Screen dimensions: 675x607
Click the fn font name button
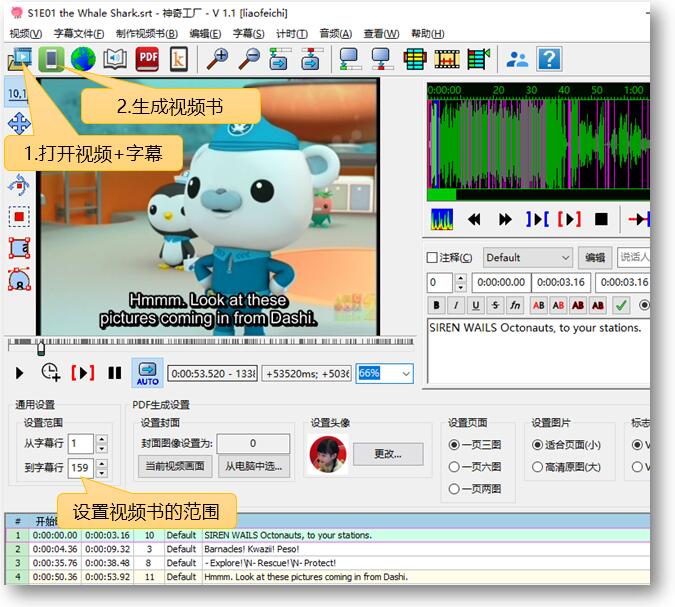coord(515,305)
